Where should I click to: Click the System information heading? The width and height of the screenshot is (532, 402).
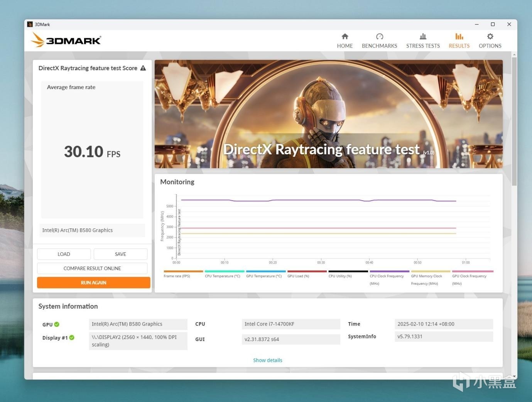tap(68, 306)
